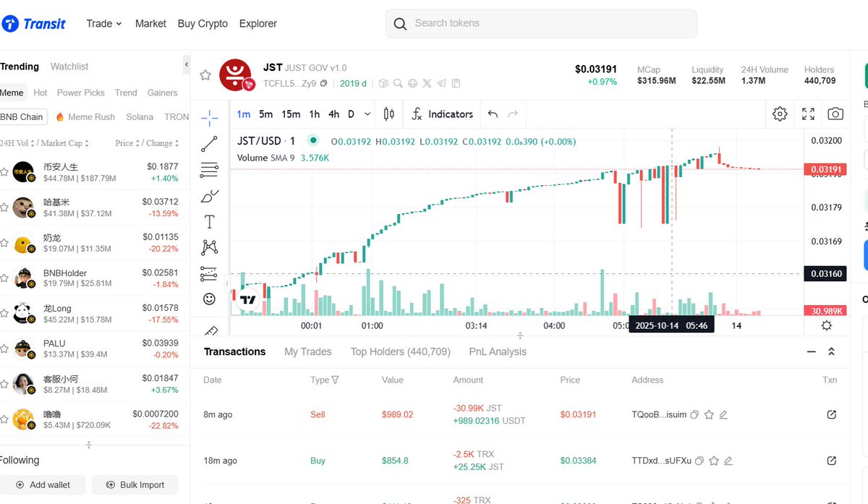
Task: Switch chart to 15m timeframe
Action: coord(291,114)
